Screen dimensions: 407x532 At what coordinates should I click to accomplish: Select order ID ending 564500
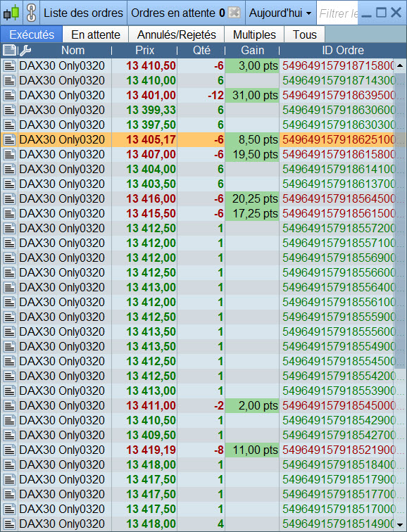click(339, 198)
